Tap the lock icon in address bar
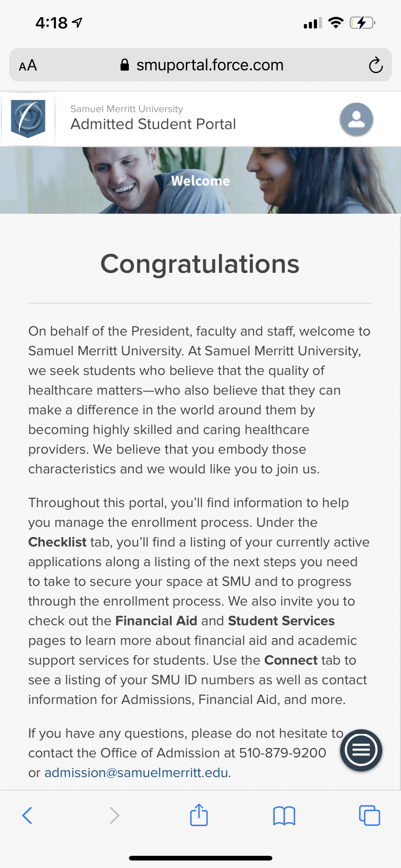Viewport: 401px width, 868px height. [x=125, y=65]
